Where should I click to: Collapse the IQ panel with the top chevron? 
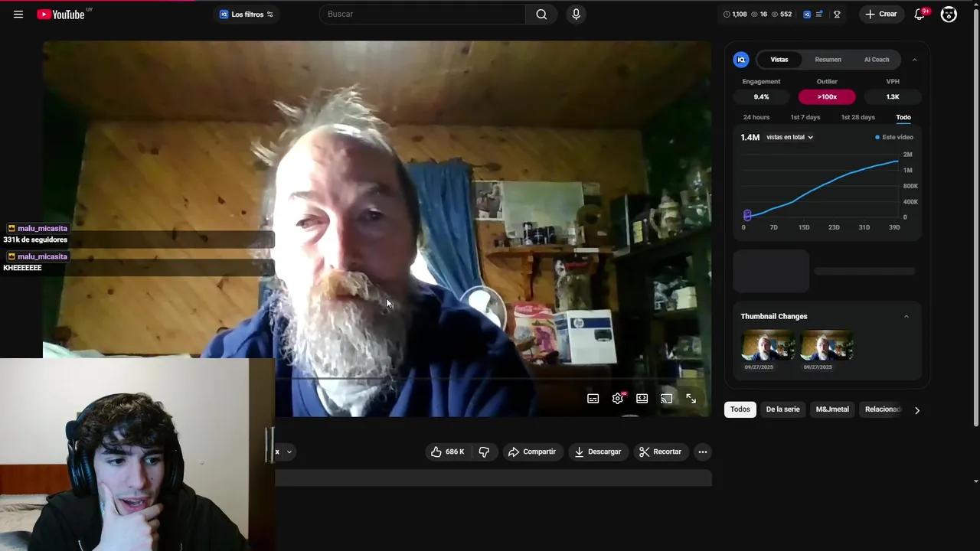point(914,60)
